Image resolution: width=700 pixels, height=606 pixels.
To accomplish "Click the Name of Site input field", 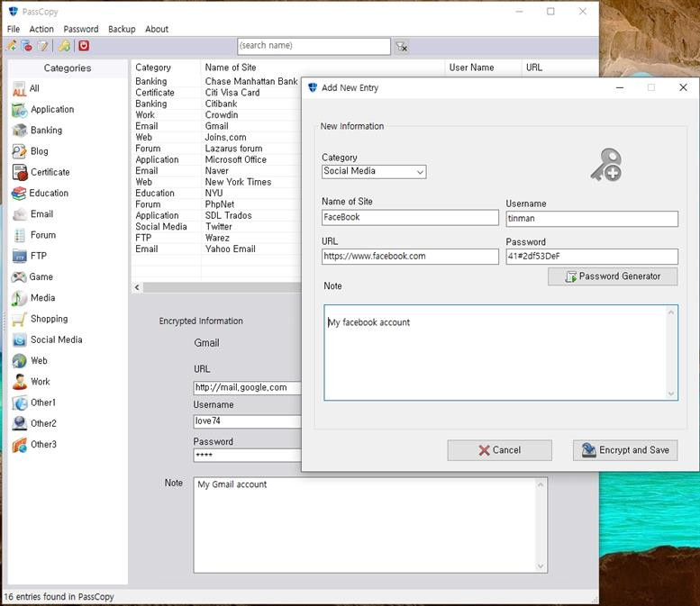I will pos(410,218).
